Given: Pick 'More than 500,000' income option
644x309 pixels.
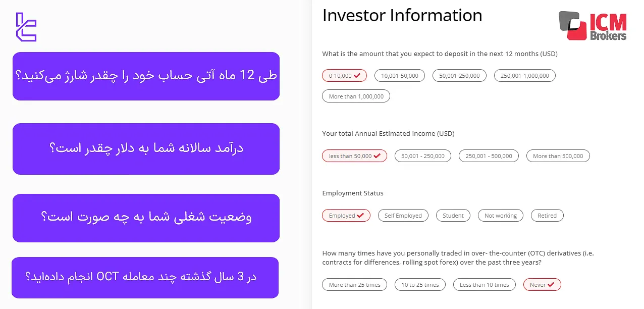Looking at the screenshot, I should tap(558, 156).
